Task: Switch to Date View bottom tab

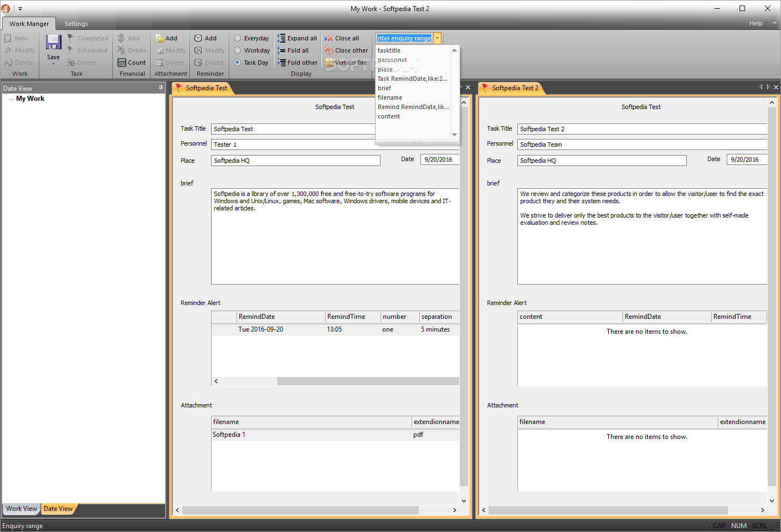Action: pos(58,509)
